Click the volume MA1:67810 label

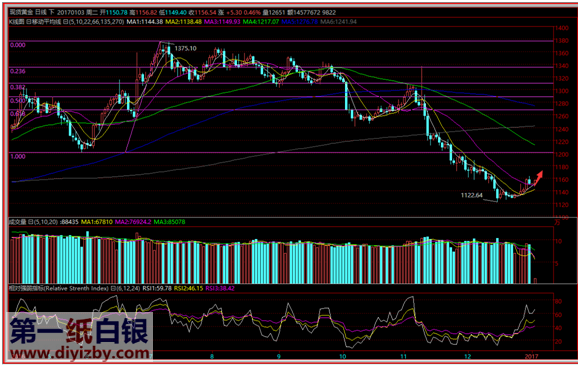[97, 222]
